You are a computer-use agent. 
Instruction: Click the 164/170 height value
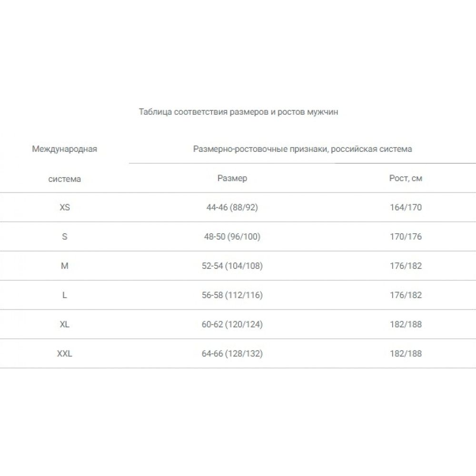click(406, 208)
